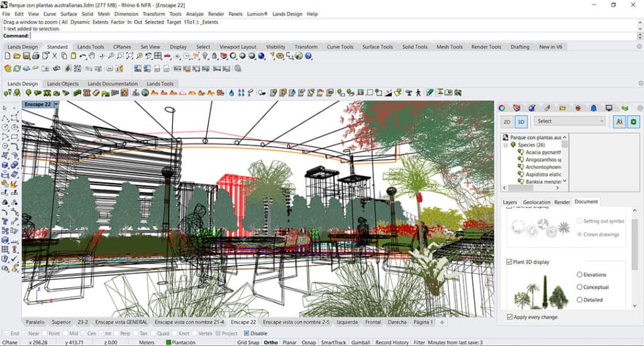Collapse the Species (26) tree node

point(506,145)
